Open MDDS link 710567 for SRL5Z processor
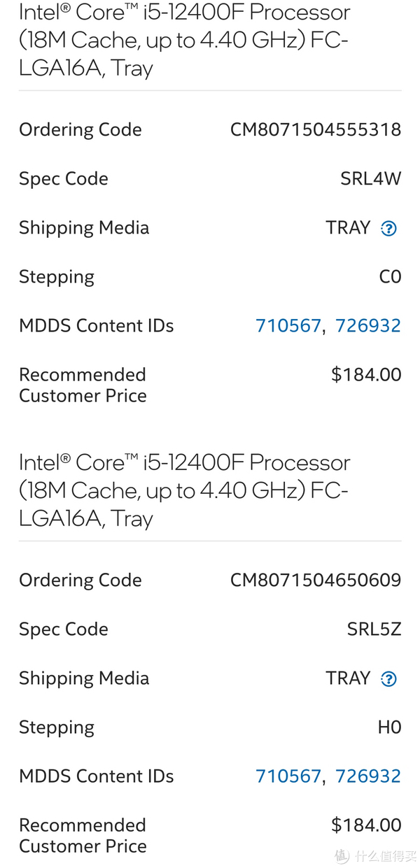Screen dimensions: 420x868 [288, 776]
